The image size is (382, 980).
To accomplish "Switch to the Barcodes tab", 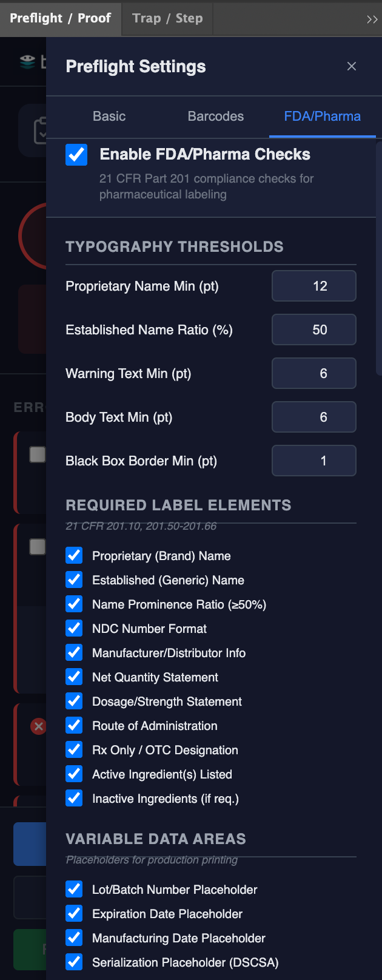I will tap(216, 116).
